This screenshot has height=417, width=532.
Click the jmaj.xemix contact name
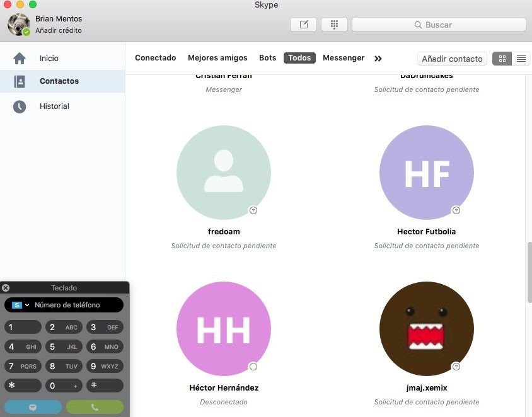[x=427, y=388]
